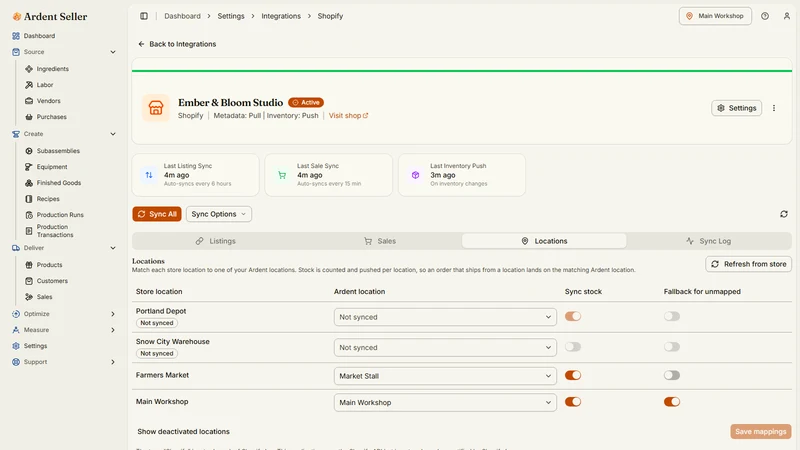Image resolution: width=800 pixels, height=450 pixels.
Task: Open Ardent location dropdown for Portland Depot
Action: click(445, 317)
